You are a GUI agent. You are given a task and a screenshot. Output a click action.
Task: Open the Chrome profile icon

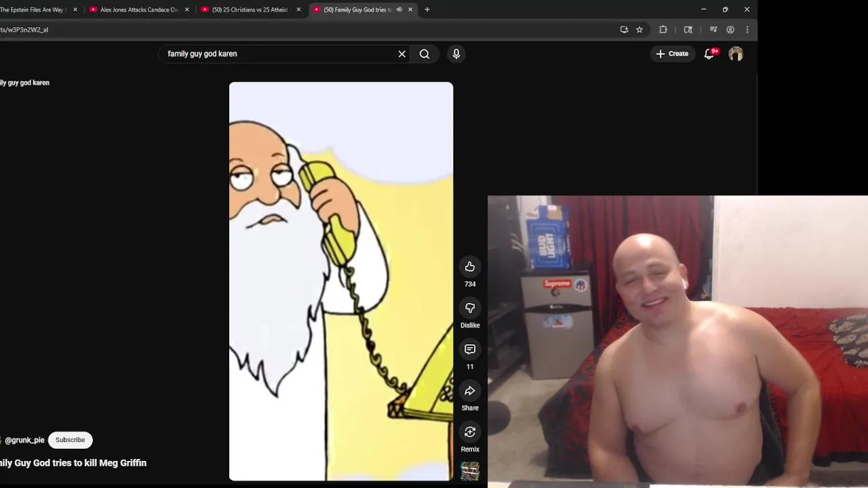coord(730,30)
